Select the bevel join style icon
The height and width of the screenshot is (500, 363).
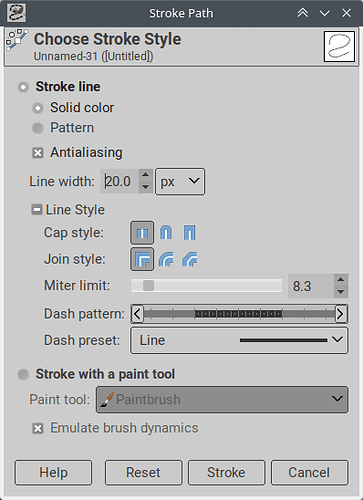190,259
